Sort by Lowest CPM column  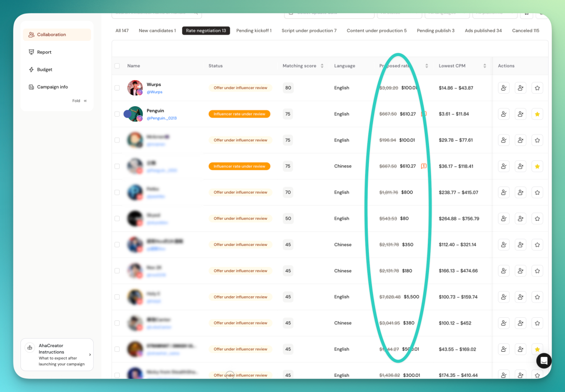484,66
